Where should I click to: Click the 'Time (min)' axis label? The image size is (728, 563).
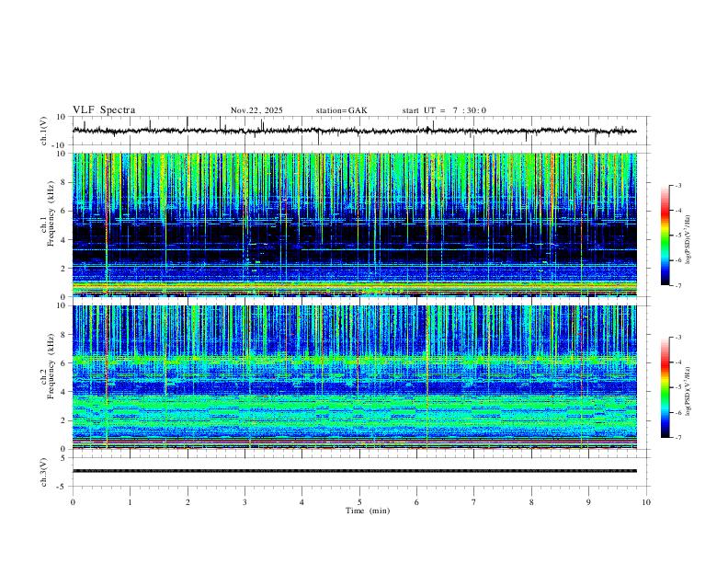coord(368,511)
